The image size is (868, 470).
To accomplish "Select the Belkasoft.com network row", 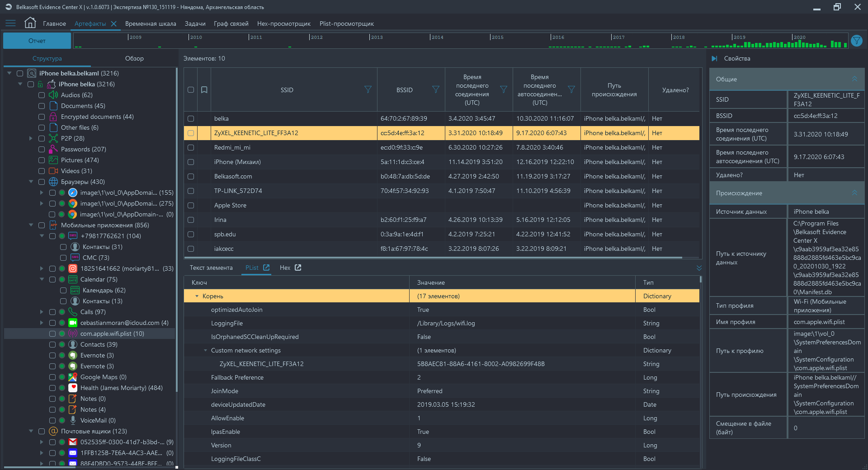I will coord(442,176).
